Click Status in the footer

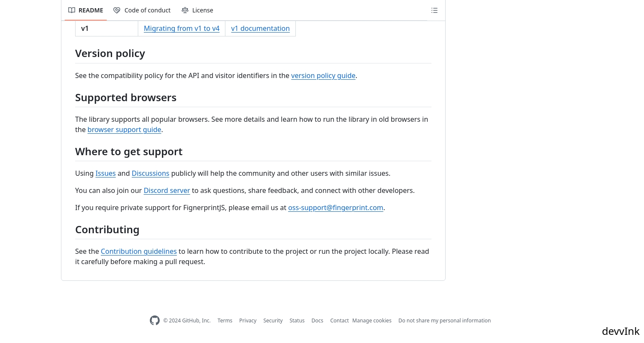coord(297,320)
